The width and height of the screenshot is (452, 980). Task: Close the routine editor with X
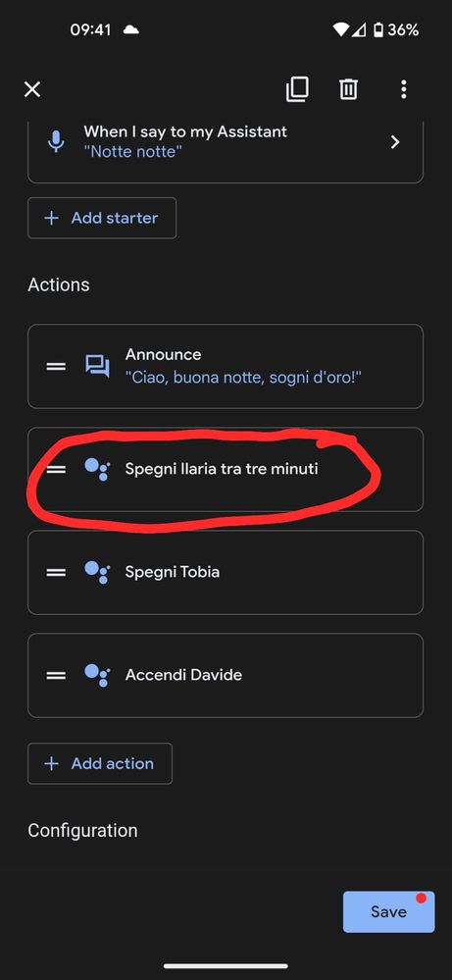pyautogui.click(x=32, y=89)
